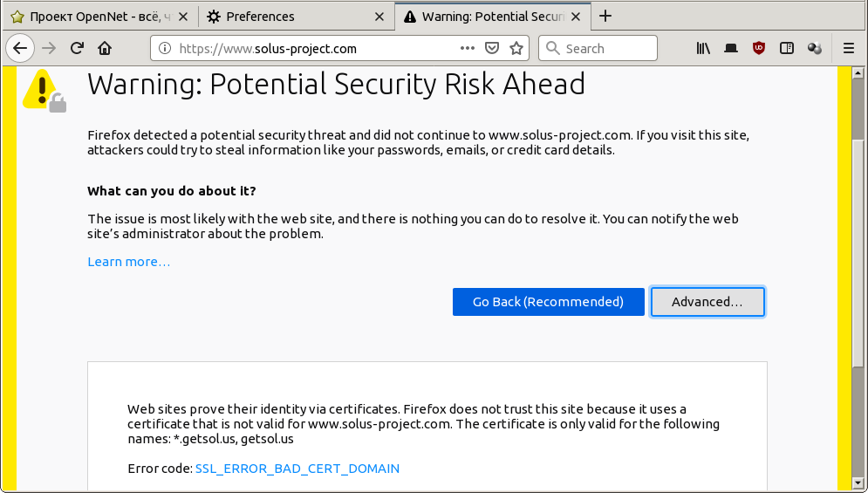Image resolution: width=868 pixels, height=493 pixels.
Task: Click Go Back (Recommended) button
Action: point(548,302)
